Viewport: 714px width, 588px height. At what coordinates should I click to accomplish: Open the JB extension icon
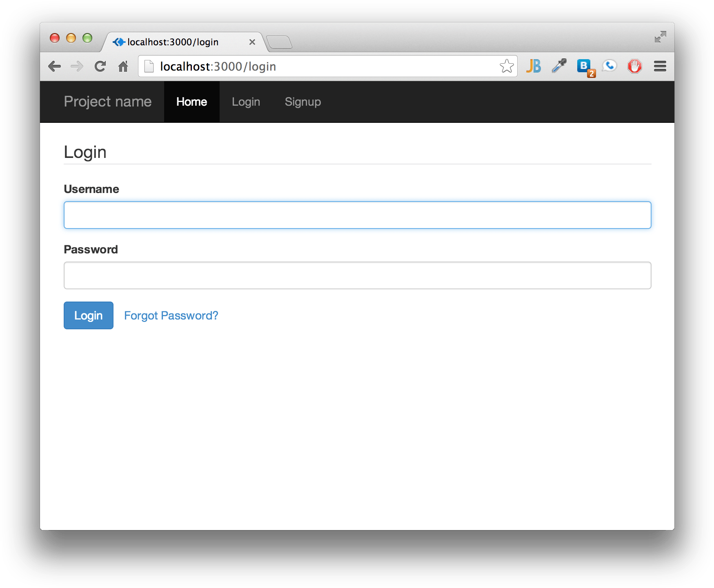click(x=533, y=66)
